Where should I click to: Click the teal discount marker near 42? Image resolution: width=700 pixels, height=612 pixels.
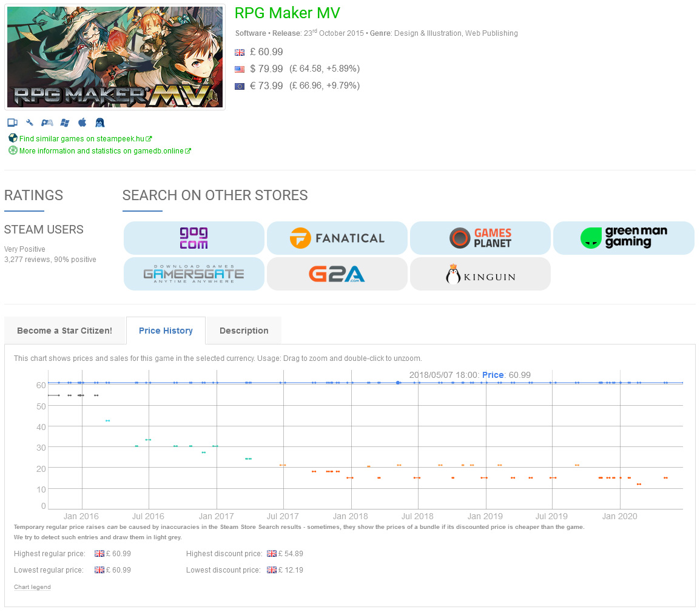click(x=107, y=420)
